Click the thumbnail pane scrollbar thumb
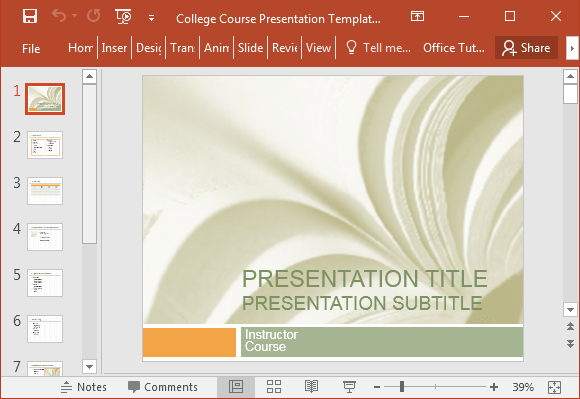This screenshot has height=399, width=580. point(89,164)
